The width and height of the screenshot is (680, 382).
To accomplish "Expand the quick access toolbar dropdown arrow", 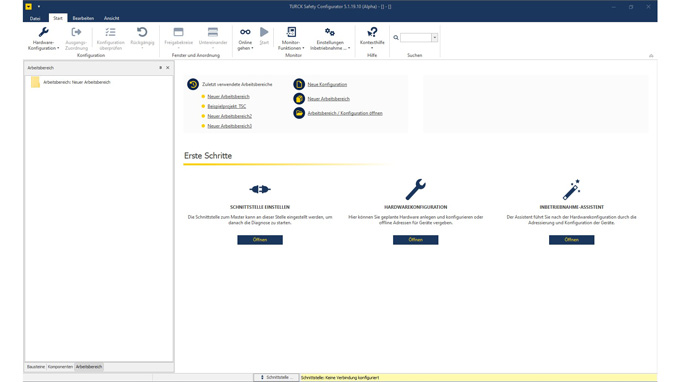I will click(x=39, y=7).
